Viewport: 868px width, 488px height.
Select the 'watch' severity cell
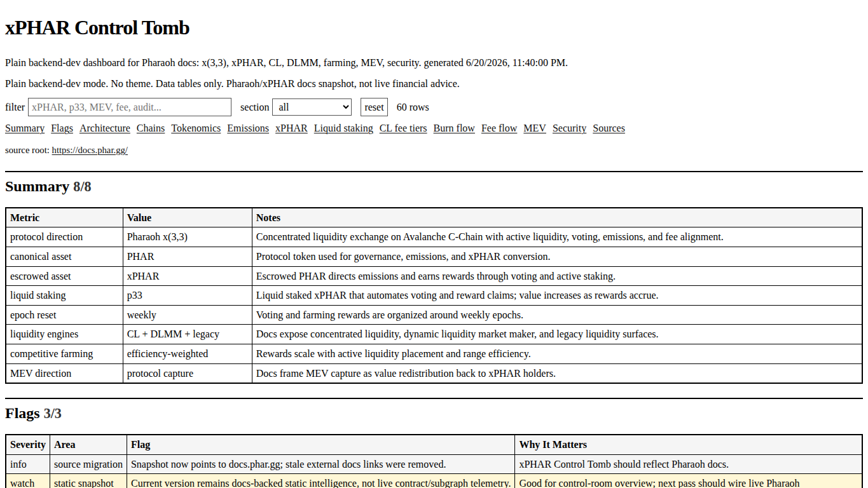tap(28, 481)
